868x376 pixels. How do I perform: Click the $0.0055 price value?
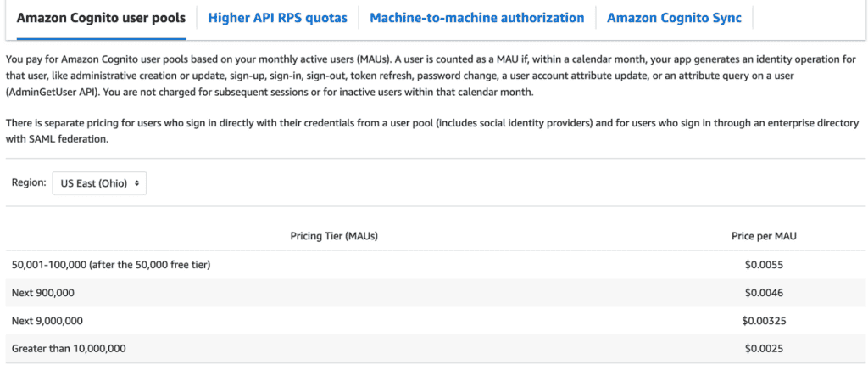click(764, 265)
